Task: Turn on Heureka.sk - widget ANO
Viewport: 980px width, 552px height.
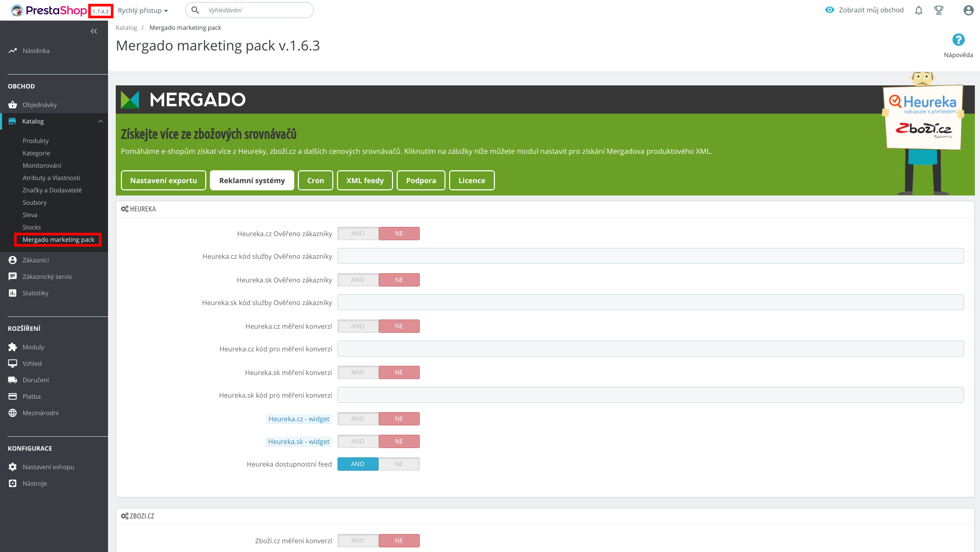Action: click(358, 441)
